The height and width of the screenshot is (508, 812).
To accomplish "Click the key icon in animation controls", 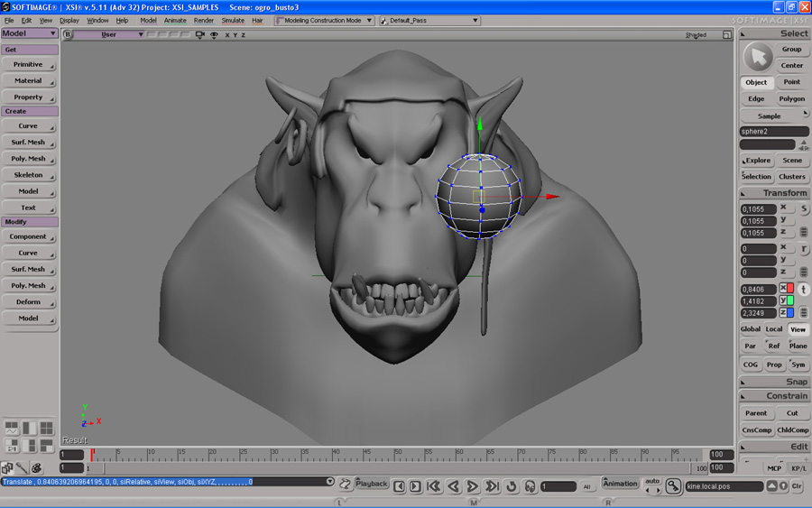I will click(673, 486).
